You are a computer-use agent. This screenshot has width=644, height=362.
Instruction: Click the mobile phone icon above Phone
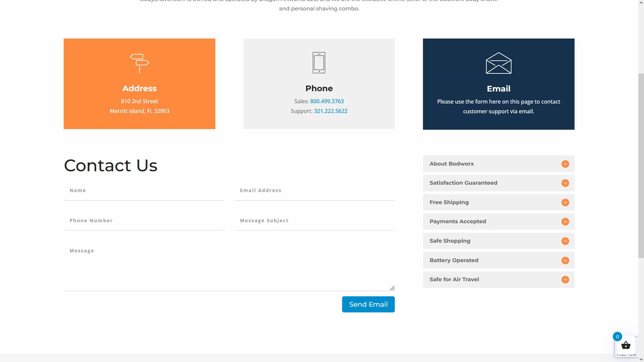(x=318, y=62)
